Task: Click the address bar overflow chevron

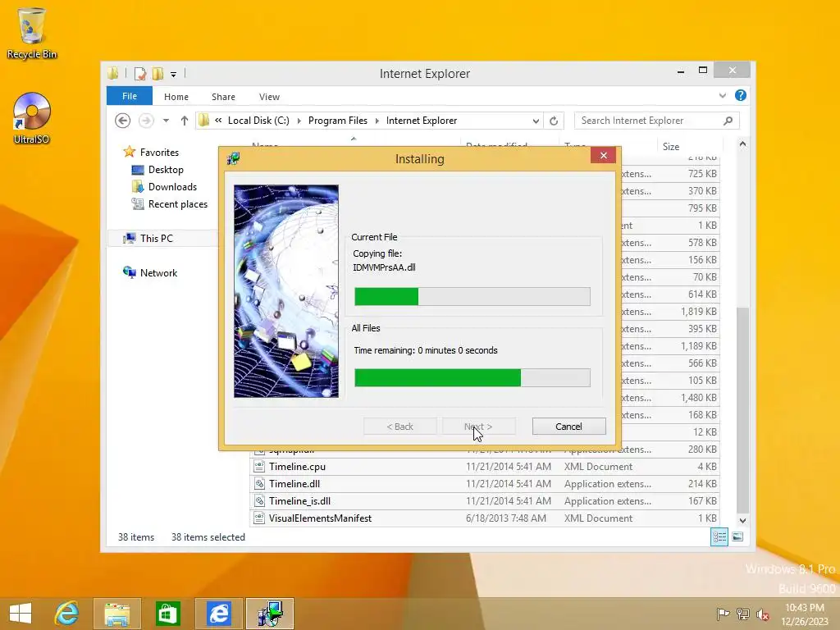Action: [218, 121]
